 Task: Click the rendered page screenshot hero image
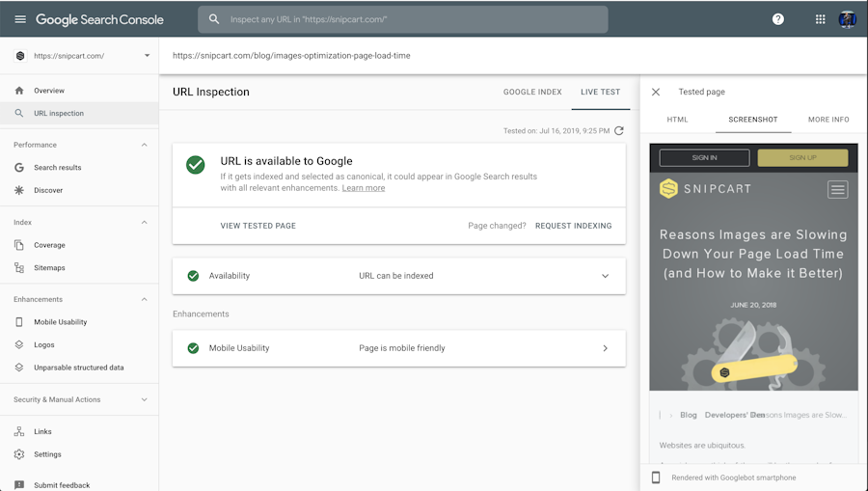pyautogui.click(x=753, y=353)
